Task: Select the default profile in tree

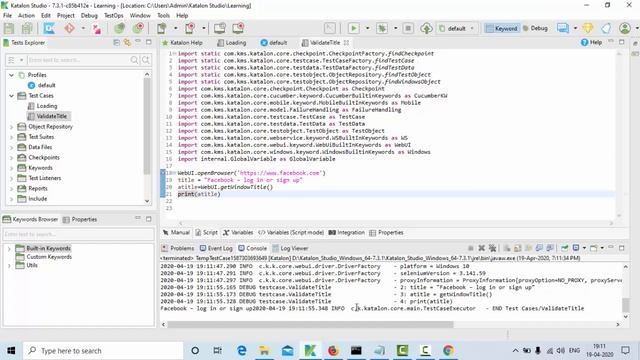Action: [x=46, y=85]
